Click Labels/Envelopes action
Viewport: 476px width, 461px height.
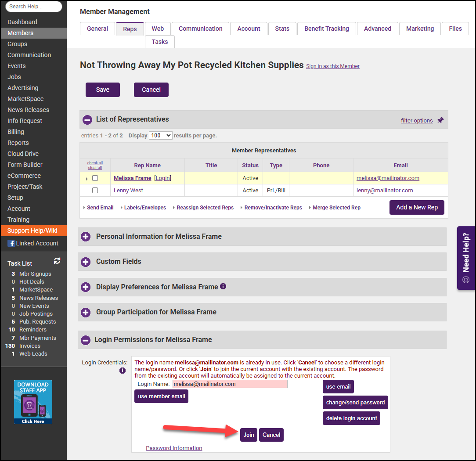click(145, 208)
